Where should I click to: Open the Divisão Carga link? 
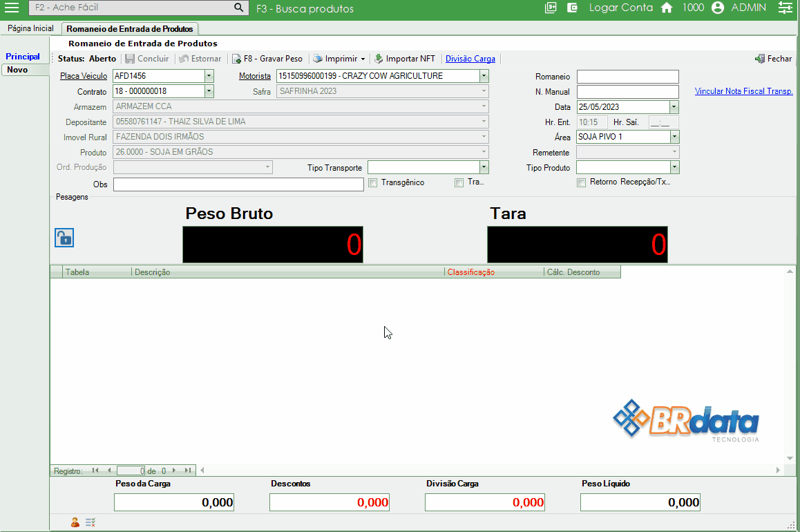(470, 59)
